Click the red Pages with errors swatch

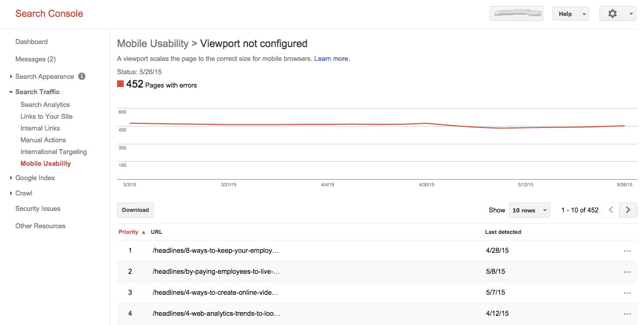click(x=120, y=84)
